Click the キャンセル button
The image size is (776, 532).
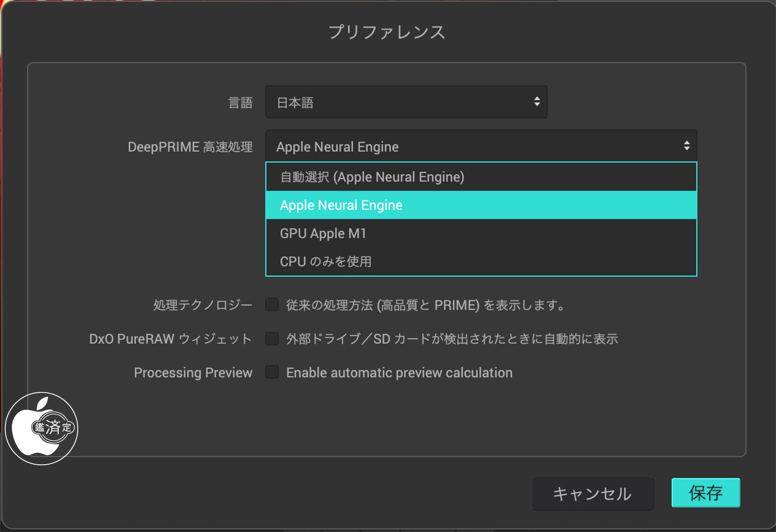593,493
